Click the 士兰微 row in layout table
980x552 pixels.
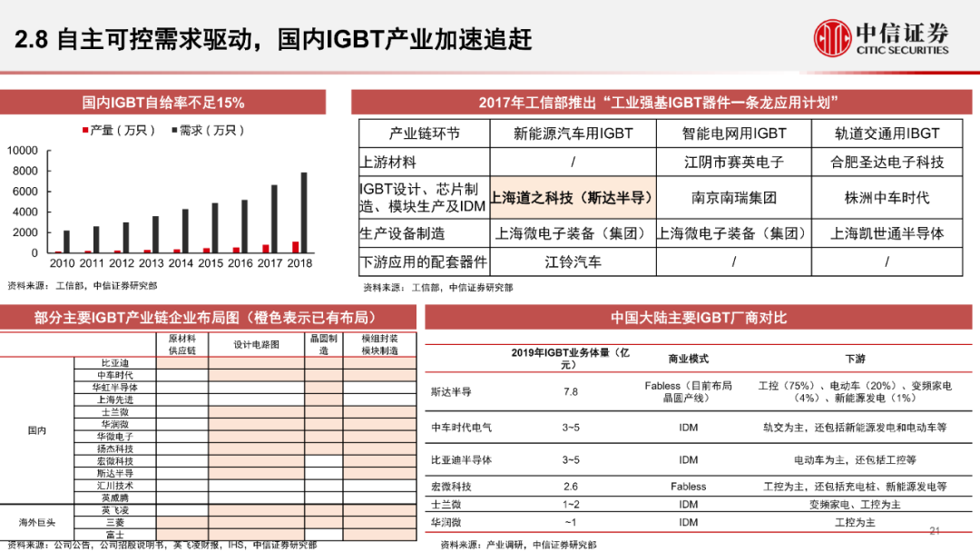pyautogui.click(x=245, y=412)
